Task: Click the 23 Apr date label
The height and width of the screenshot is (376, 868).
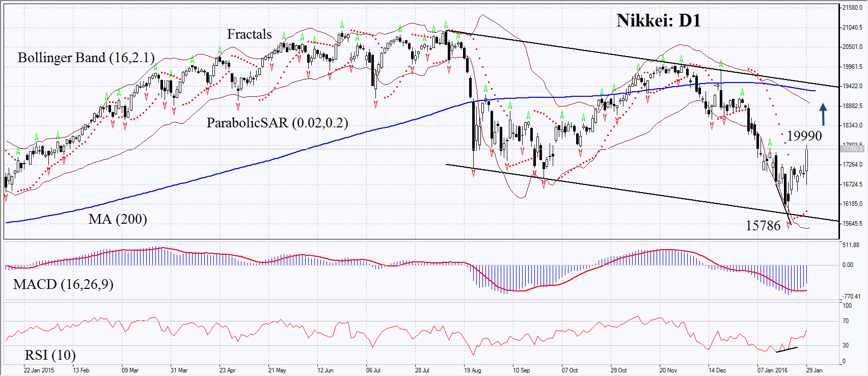Action: pyautogui.click(x=227, y=370)
